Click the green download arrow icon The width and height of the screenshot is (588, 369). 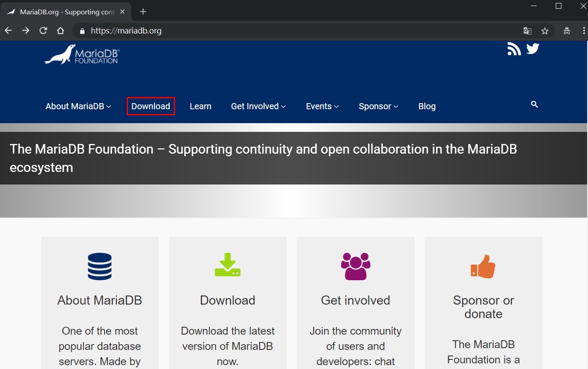point(227,266)
